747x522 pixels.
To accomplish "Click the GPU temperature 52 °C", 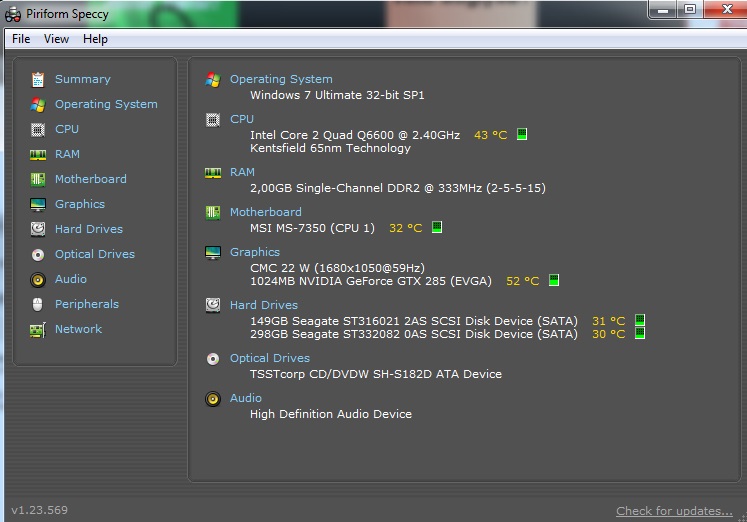I will (x=523, y=281).
